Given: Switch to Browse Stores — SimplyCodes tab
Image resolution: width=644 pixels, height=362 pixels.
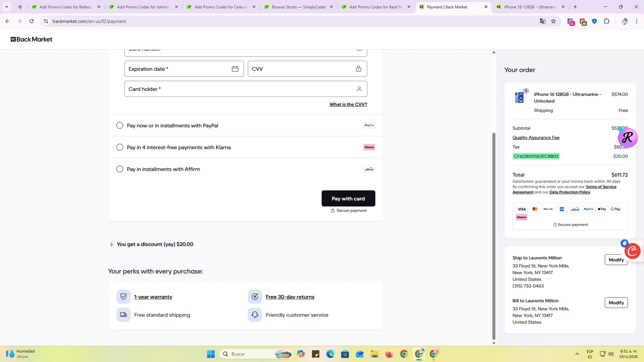Looking at the screenshot, I should tap(298, 7).
